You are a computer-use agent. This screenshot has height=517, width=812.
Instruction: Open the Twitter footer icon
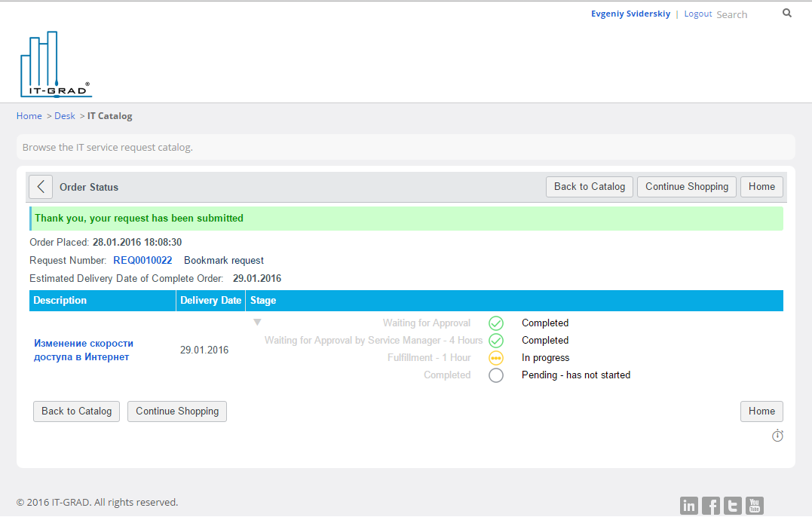pyautogui.click(x=733, y=506)
